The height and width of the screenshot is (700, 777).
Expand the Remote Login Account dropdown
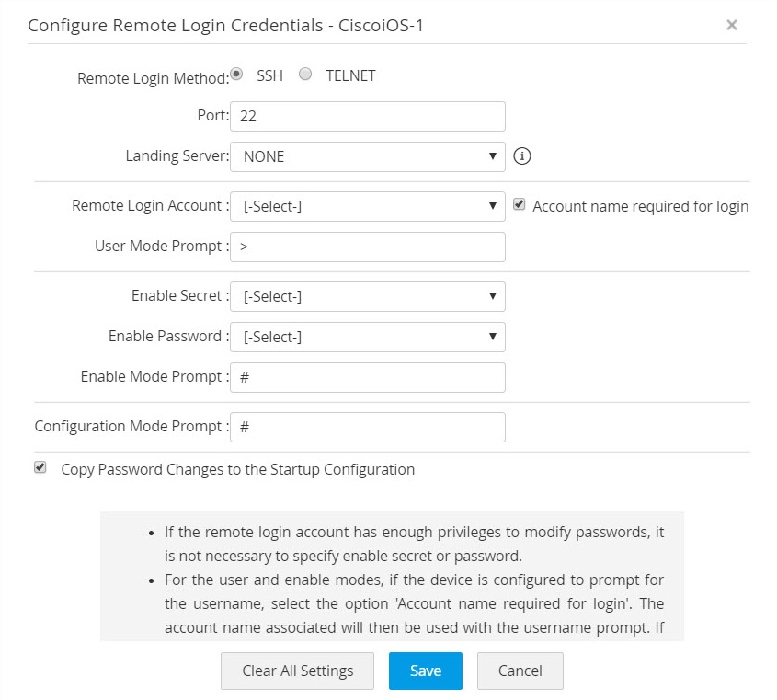point(367,206)
